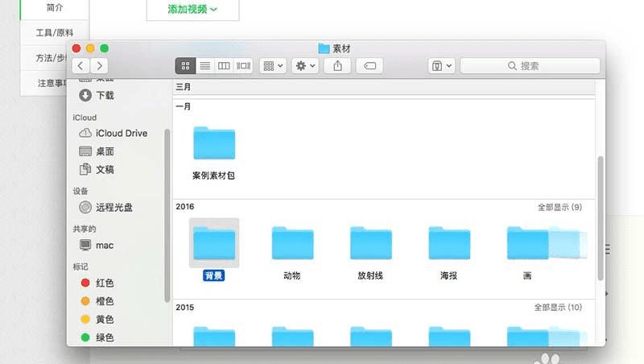
Task: Open the 添加视频 menu
Action: tap(192, 9)
